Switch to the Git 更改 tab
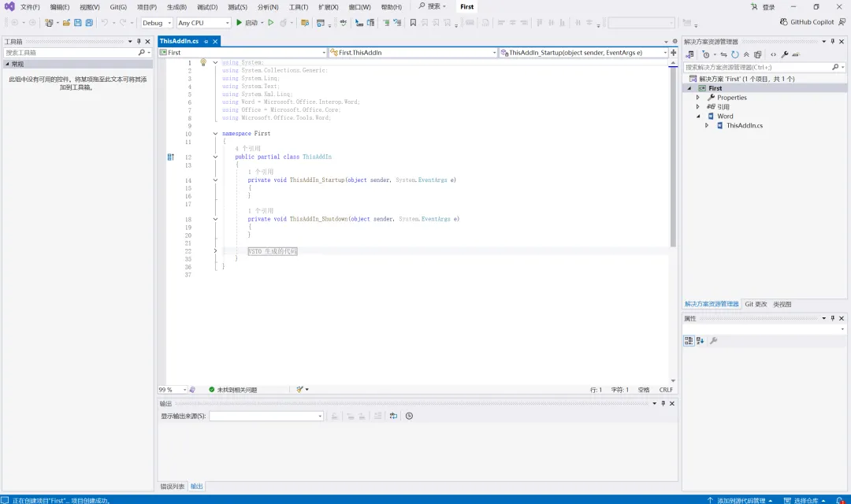This screenshot has height=504, width=851. click(x=756, y=304)
